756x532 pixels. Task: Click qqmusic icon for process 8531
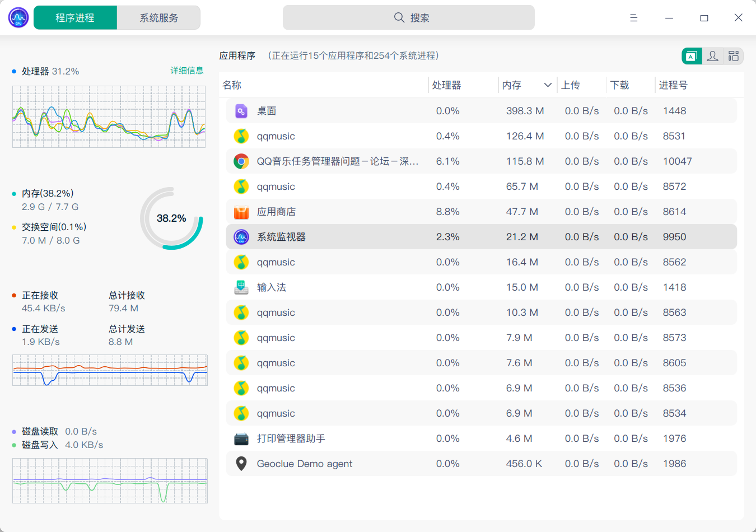[x=241, y=136]
